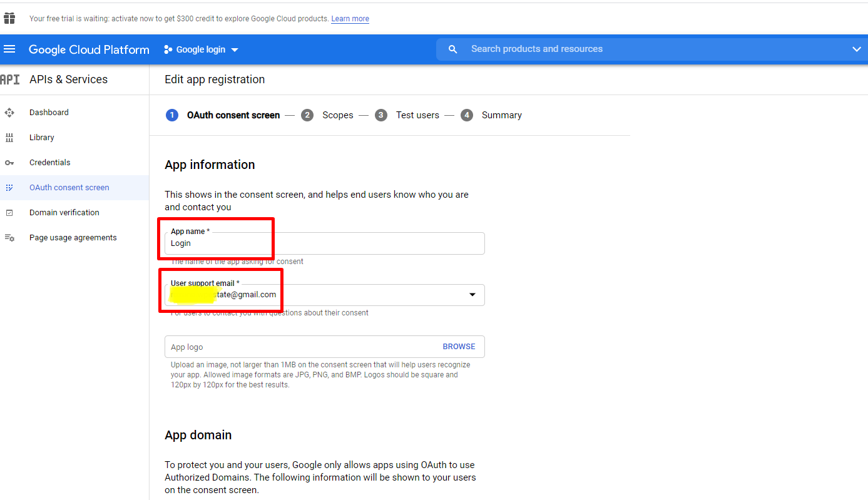Click the OAuth consent screen sidebar icon
The image size is (868, 500).
(9, 188)
